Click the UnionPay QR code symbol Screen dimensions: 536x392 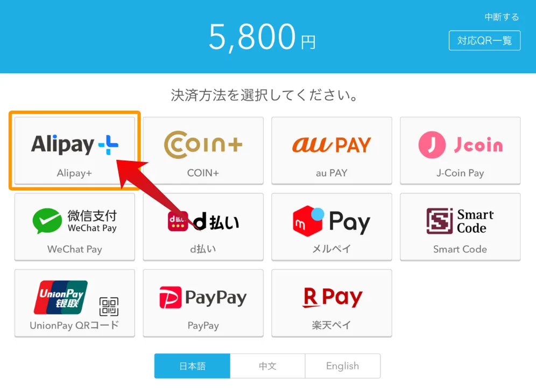click(109, 306)
